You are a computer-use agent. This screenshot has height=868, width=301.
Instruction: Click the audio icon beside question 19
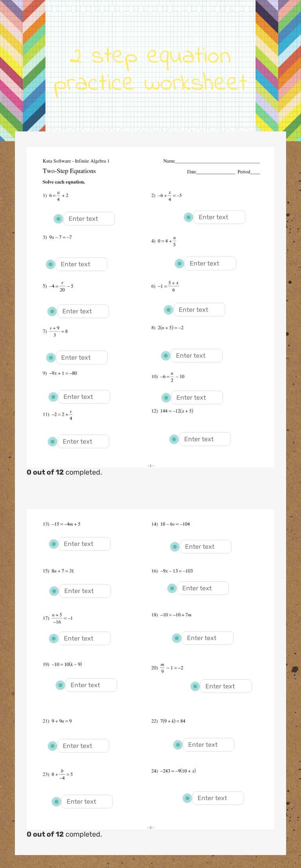60,685
